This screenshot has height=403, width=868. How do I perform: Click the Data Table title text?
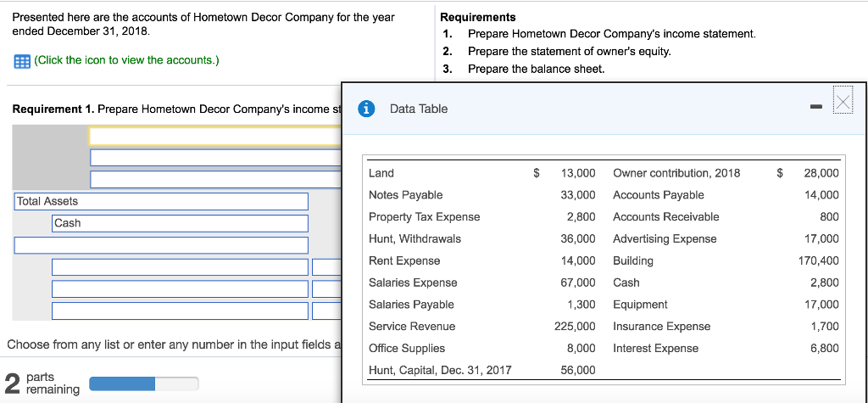[x=419, y=109]
